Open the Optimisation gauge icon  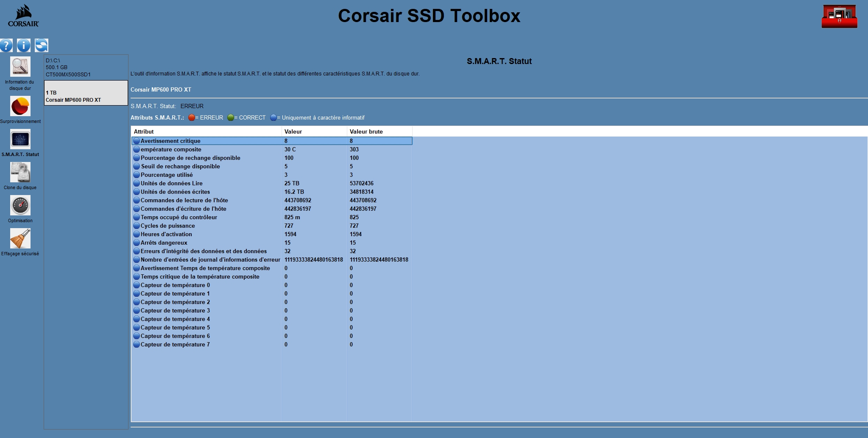(20, 206)
